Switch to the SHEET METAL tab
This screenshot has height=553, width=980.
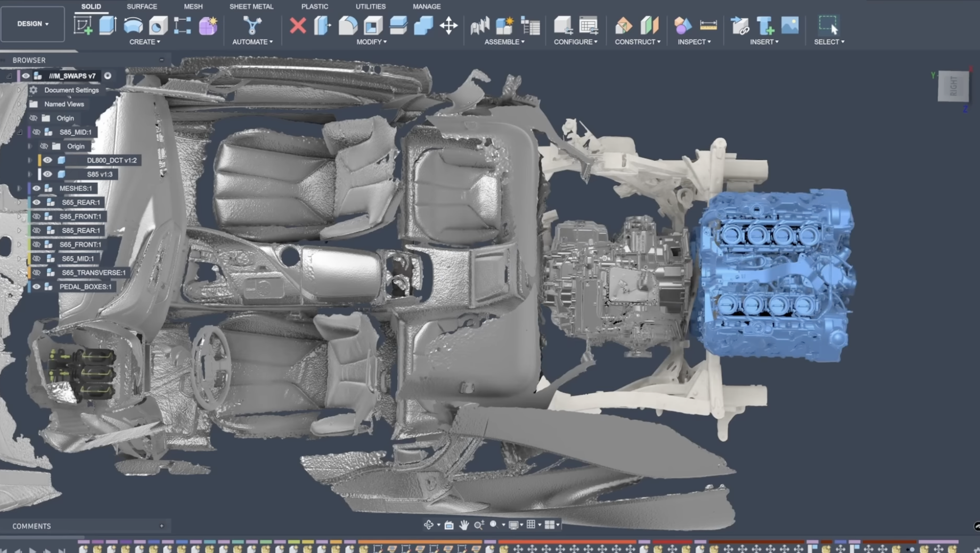pyautogui.click(x=251, y=6)
